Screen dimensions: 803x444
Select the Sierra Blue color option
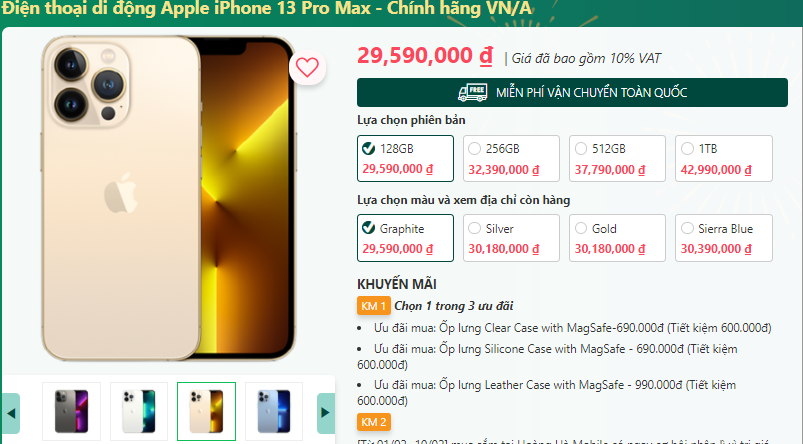coord(724,238)
